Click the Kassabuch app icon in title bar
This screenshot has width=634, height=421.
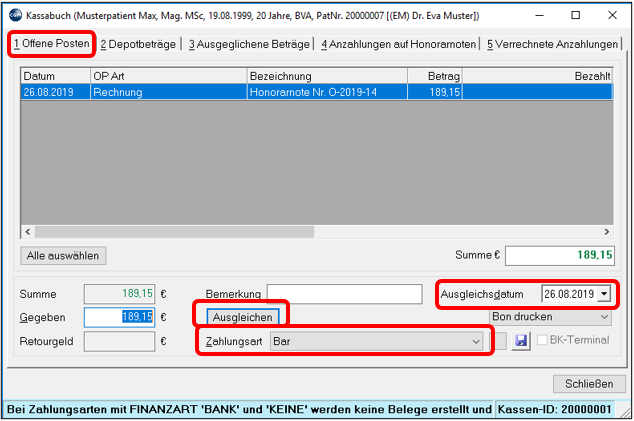pos(15,15)
